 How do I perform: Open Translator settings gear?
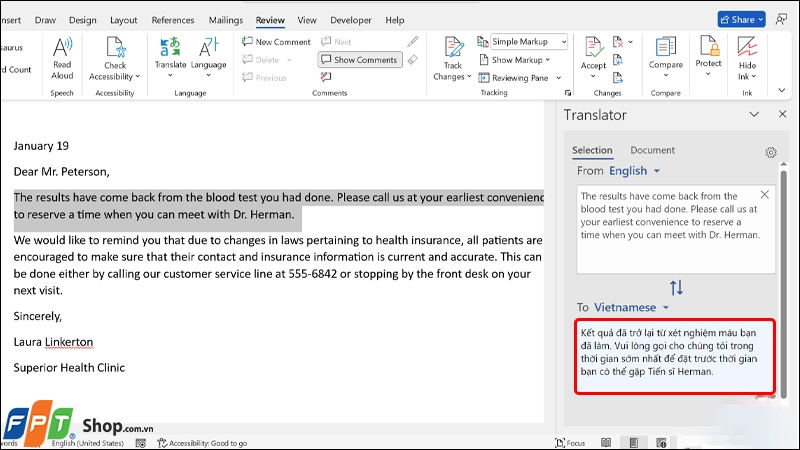(x=770, y=152)
